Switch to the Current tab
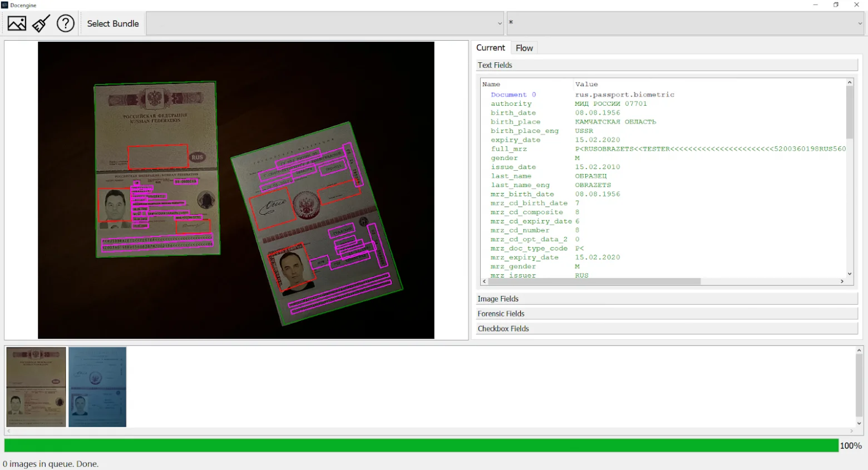Screen dimensions: 868x470 pos(491,48)
